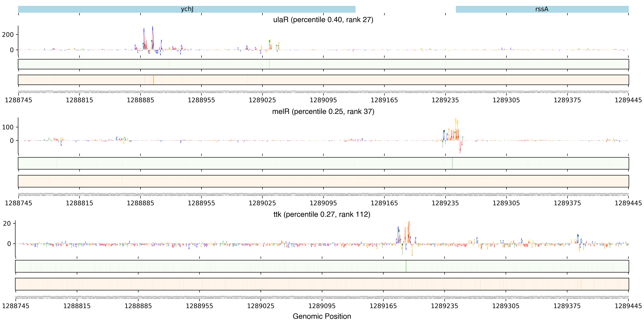
Task: Click the melR percentile title text
Action: pyautogui.click(x=323, y=112)
